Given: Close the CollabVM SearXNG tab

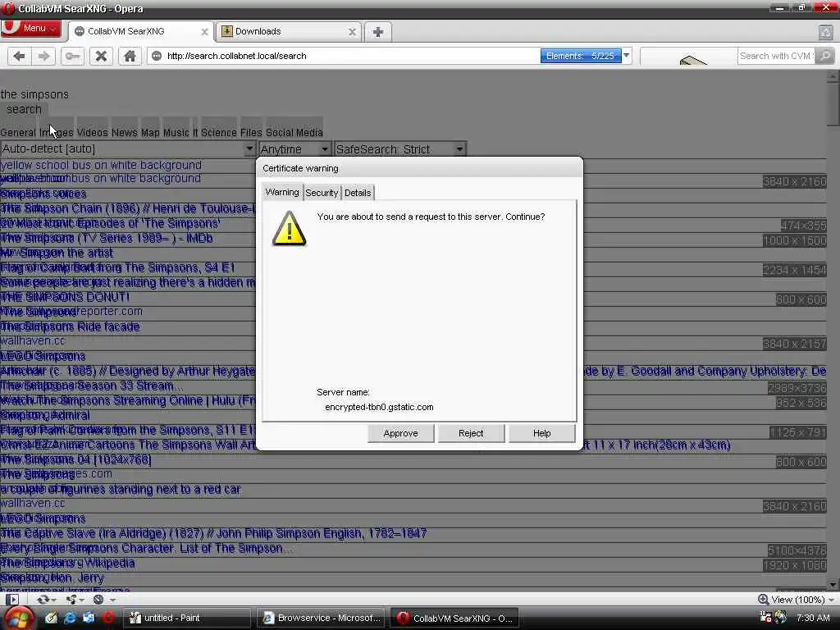Looking at the screenshot, I should (204, 32).
